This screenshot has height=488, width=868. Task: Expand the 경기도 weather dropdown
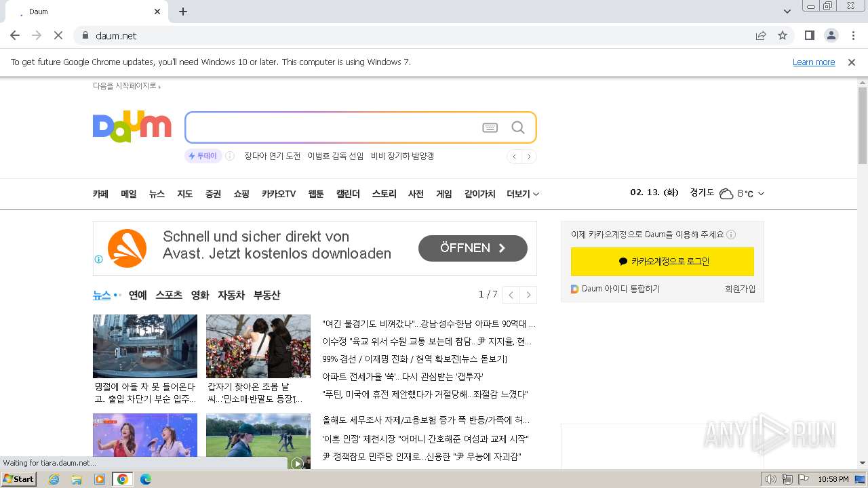pos(761,194)
